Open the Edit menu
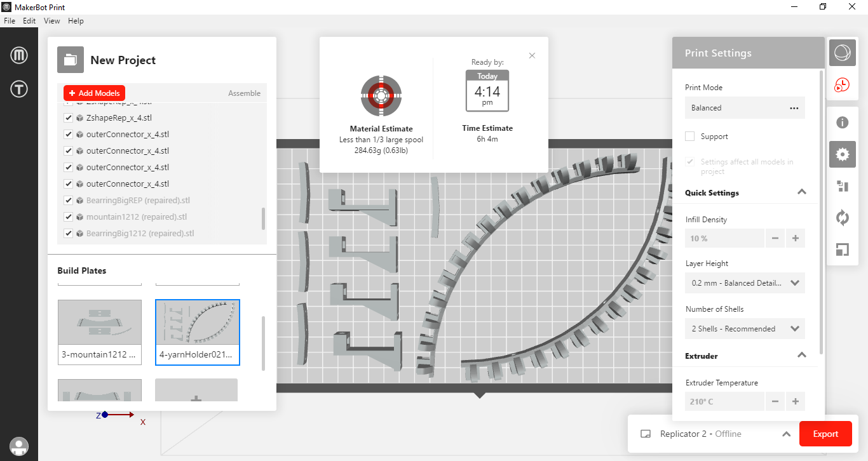868x461 pixels. [x=29, y=21]
